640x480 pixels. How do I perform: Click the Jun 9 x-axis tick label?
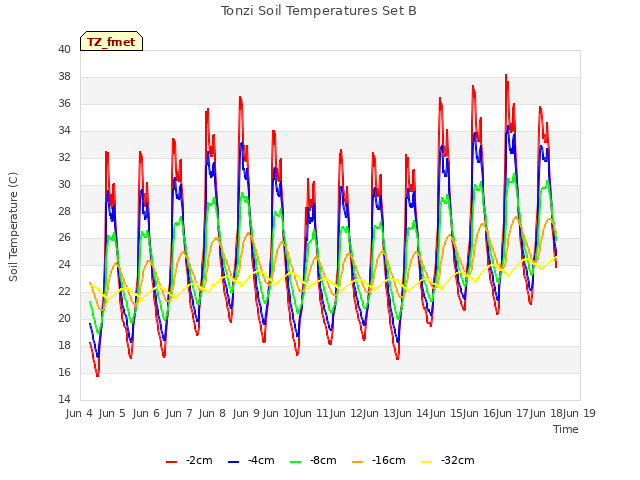click(246, 413)
